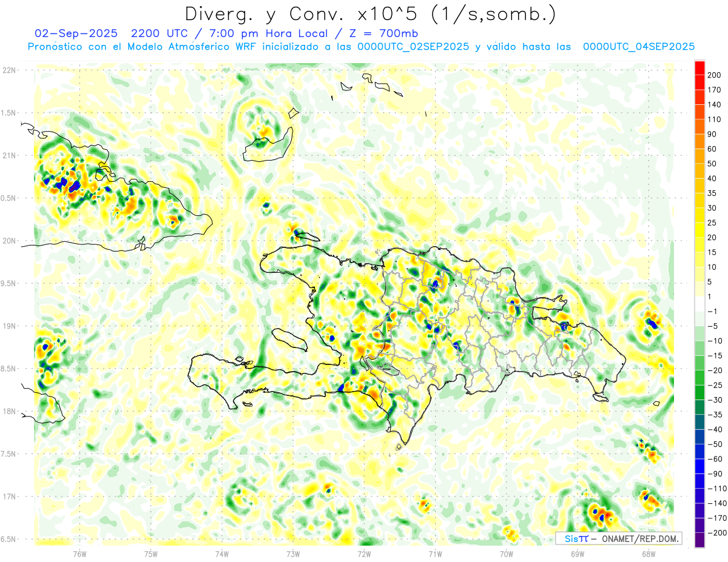Click the 19N latitude label
Image resolution: width=728 pixels, height=562 pixels.
(x=9, y=326)
